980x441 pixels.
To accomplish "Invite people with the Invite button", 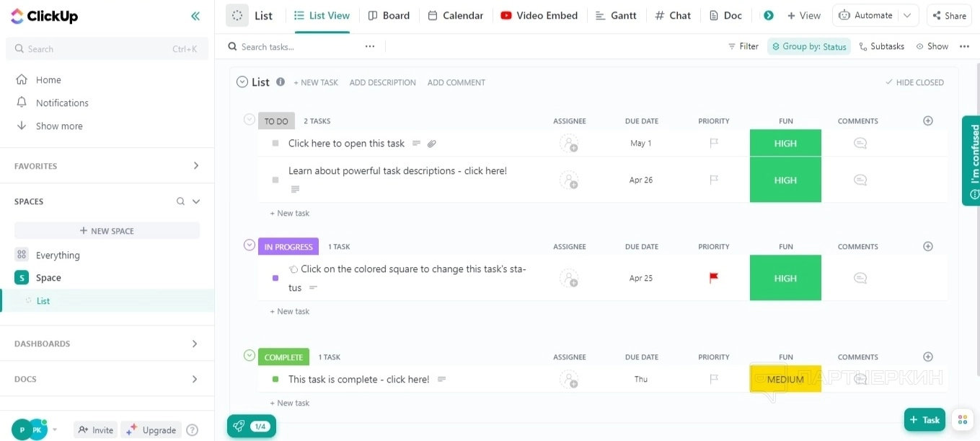I will point(95,429).
